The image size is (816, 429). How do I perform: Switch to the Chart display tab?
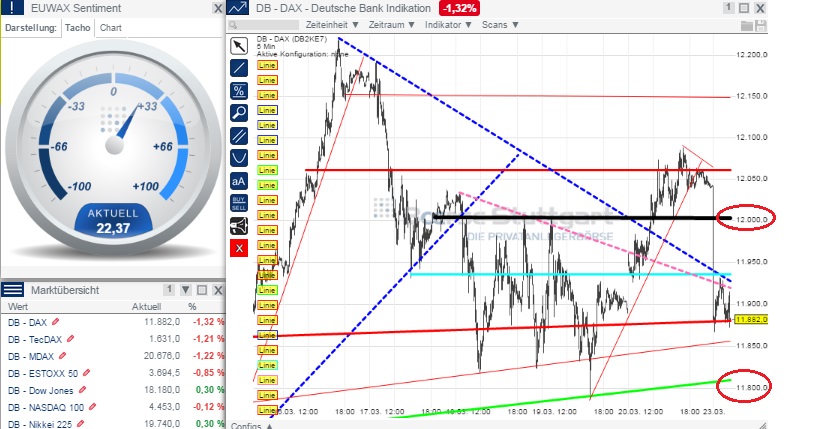tap(110, 28)
